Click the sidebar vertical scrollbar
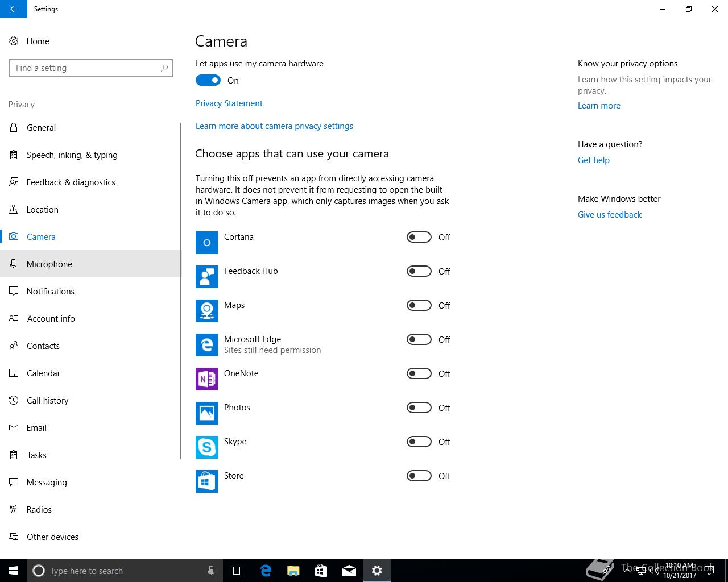 click(x=180, y=291)
